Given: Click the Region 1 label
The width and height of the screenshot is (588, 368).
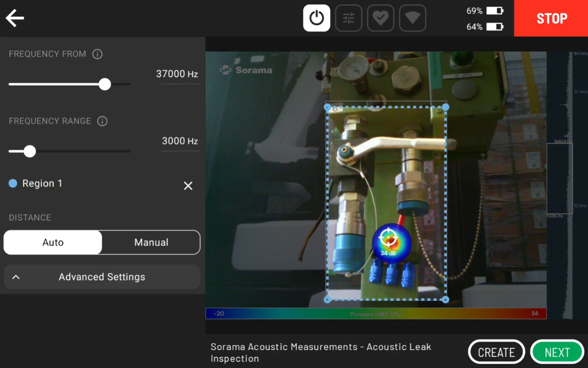Looking at the screenshot, I should tap(42, 183).
